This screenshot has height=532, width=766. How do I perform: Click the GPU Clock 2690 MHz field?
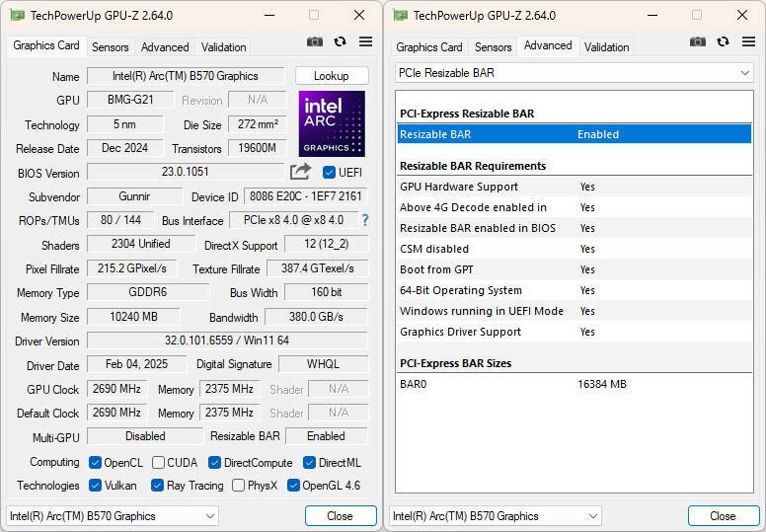click(x=117, y=389)
